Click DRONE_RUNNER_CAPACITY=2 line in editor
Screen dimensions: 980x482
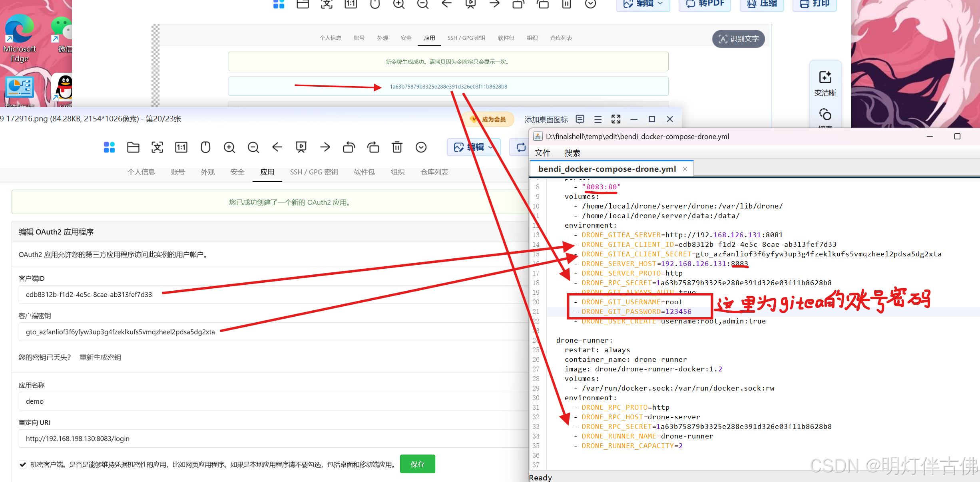pyautogui.click(x=632, y=446)
